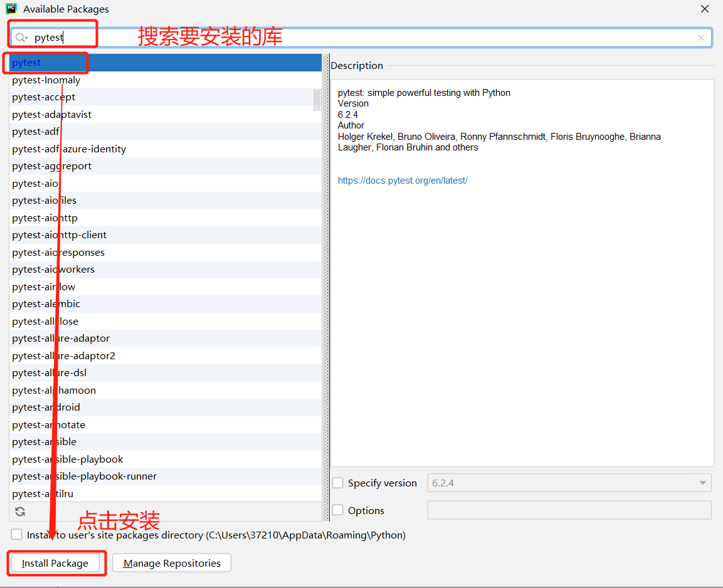Click the Manage Repositories button
723x588 pixels.
pos(172,563)
